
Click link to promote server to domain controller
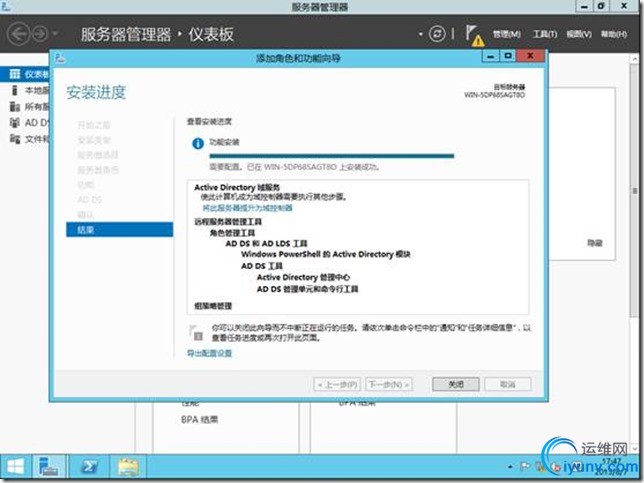click(x=248, y=208)
